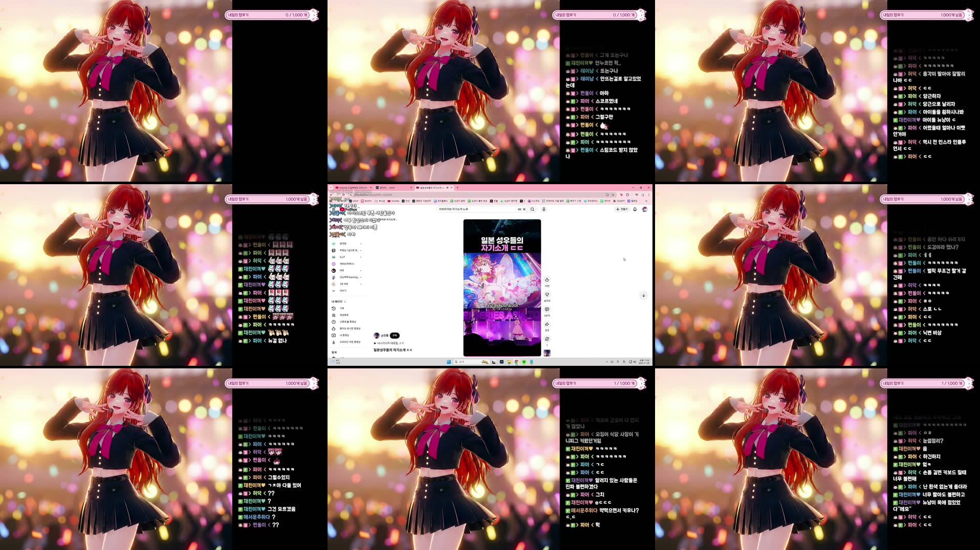Click the 구독 subscribe button
Image resolution: width=980 pixels, height=550 pixels.
point(395,336)
